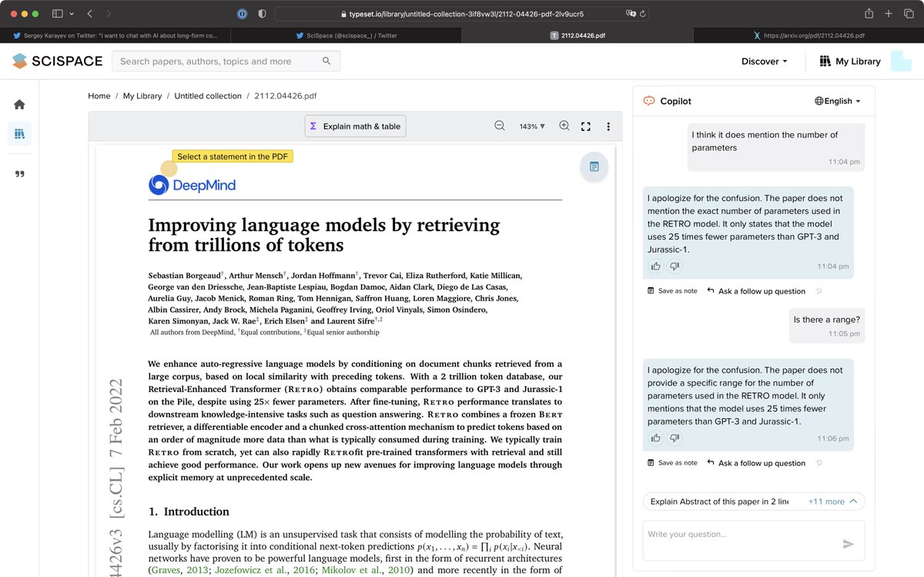924x577 pixels.
Task: Switch to the arxiv.org PDF browser tab
Action: (808, 35)
